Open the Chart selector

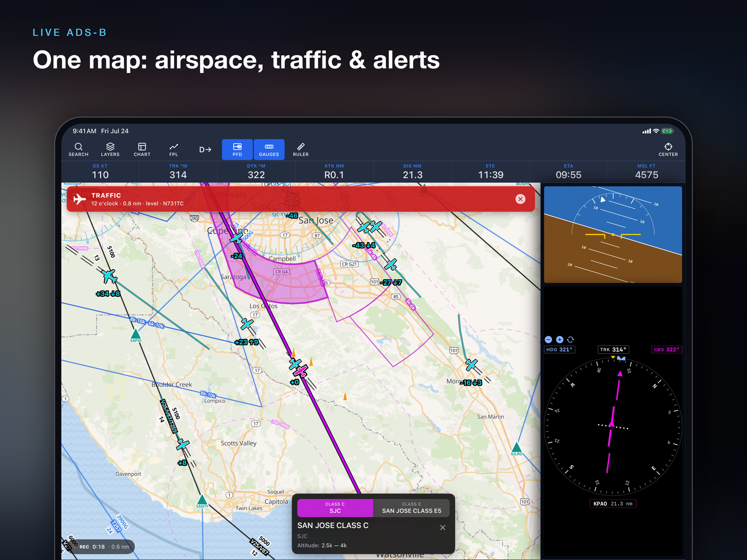(142, 150)
